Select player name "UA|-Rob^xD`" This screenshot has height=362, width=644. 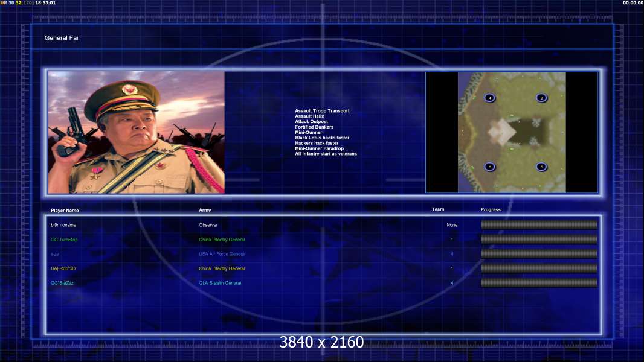[63, 268]
